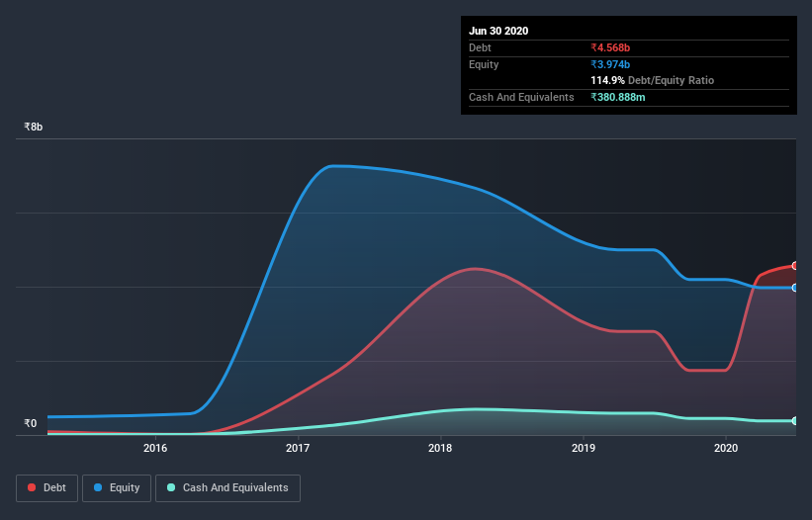
Task: Toggle the Equity series legend button
Action: click(x=117, y=488)
